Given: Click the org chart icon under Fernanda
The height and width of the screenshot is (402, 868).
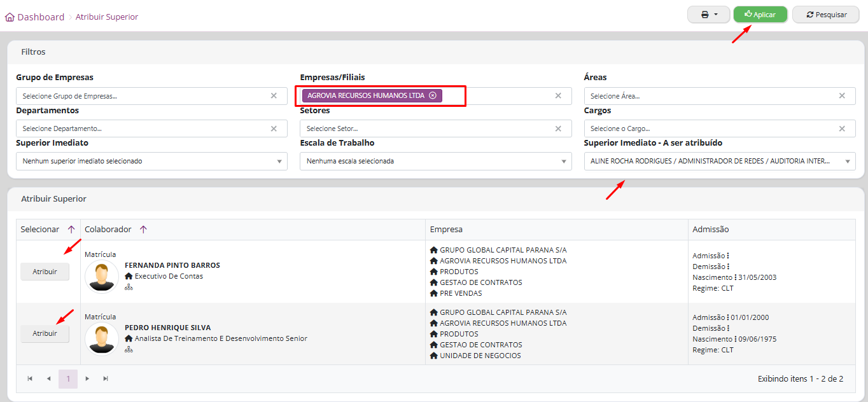Looking at the screenshot, I should pos(129,288).
